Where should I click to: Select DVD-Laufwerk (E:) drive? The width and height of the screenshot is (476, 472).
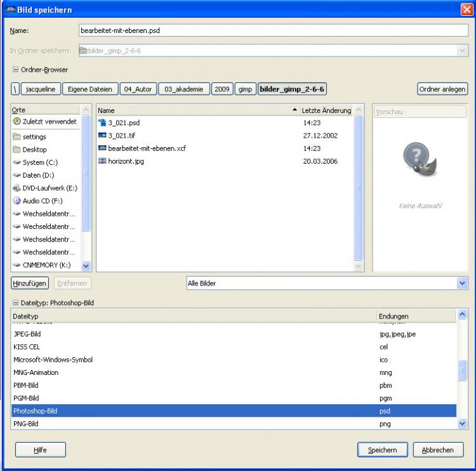(49, 188)
